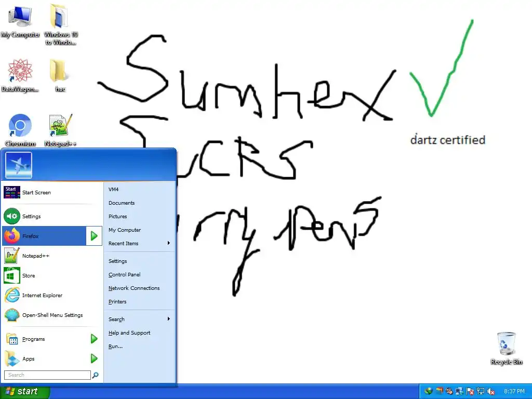Expand the Firefox jump list arrow
Viewport: 532px width, 399px height.
[x=94, y=236]
